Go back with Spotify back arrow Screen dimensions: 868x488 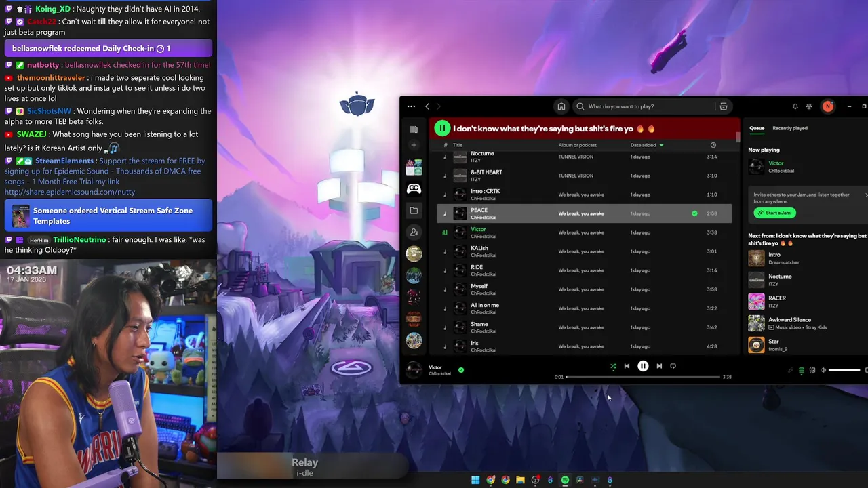tap(427, 106)
